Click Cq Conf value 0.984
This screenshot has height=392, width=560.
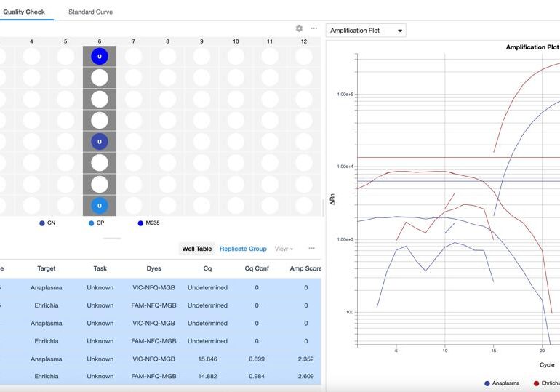click(257, 376)
